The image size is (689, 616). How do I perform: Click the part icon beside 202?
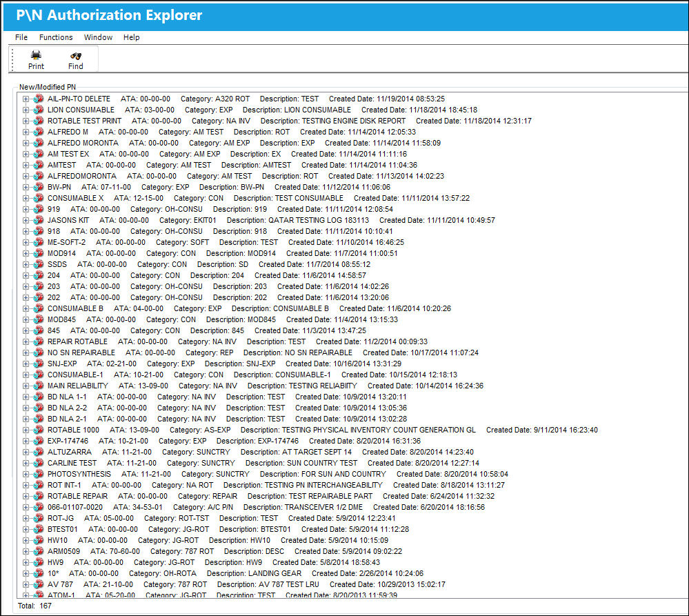click(39, 297)
